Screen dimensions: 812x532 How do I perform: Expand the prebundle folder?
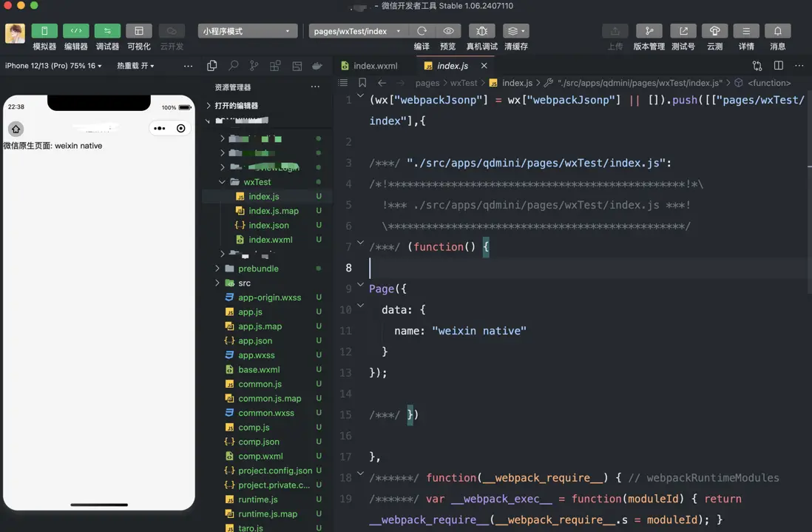point(217,269)
